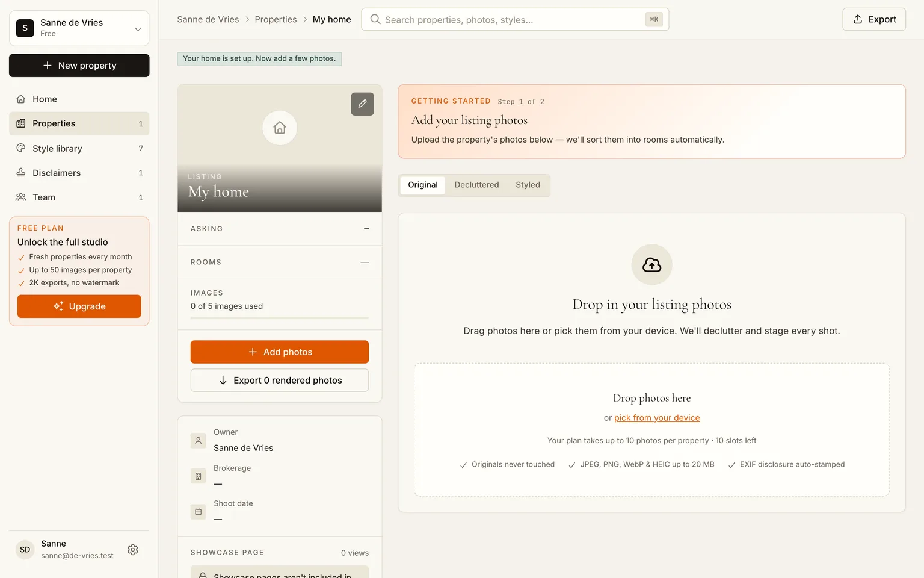Screen dimensions: 924x578
Task: Click Originals never touched text
Action: click(x=513, y=464)
